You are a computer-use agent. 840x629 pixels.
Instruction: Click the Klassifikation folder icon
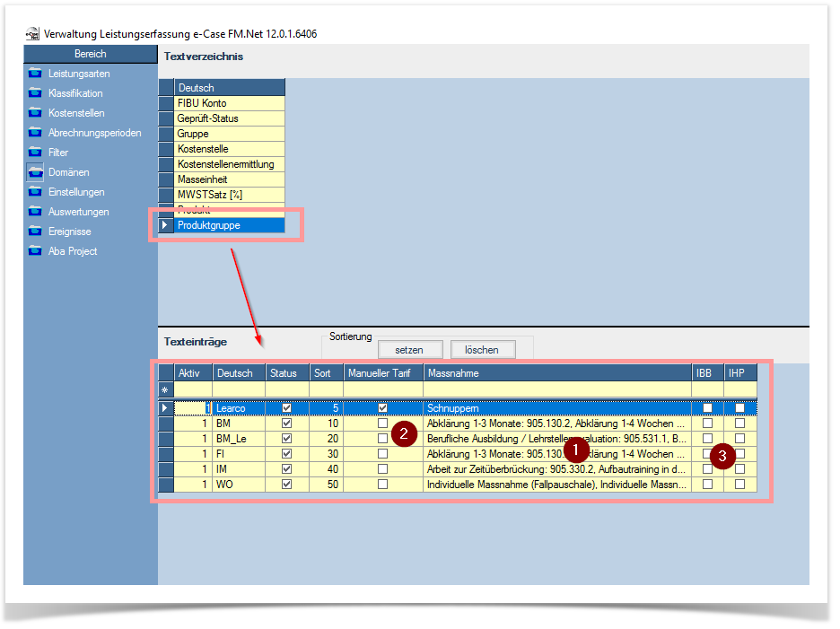(x=35, y=92)
